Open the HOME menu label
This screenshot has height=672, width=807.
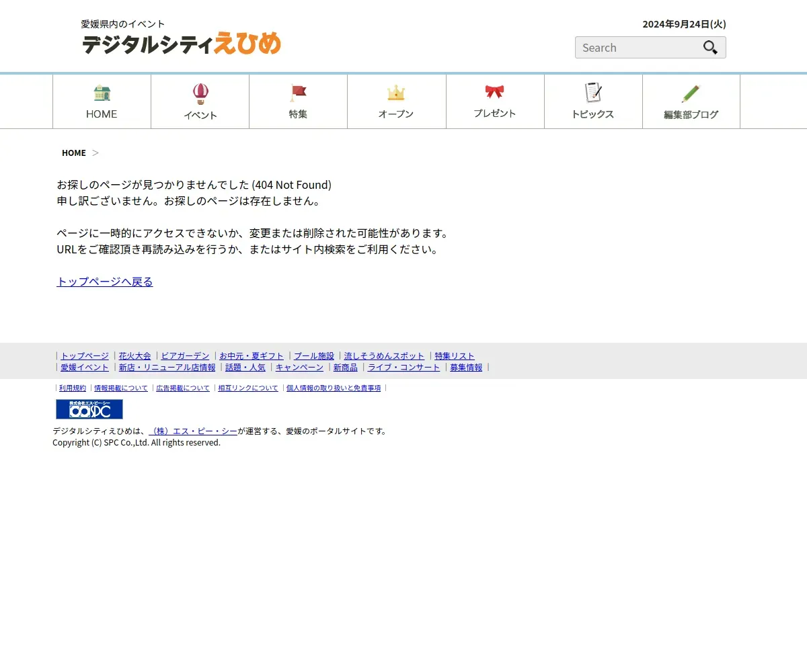point(102,114)
